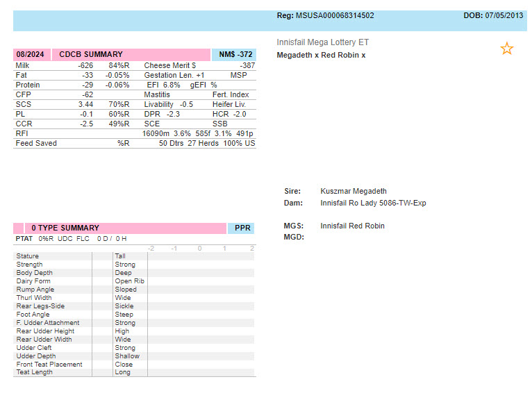
Task: Click the HCR -2.0 entry
Action: click(x=229, y=114)
